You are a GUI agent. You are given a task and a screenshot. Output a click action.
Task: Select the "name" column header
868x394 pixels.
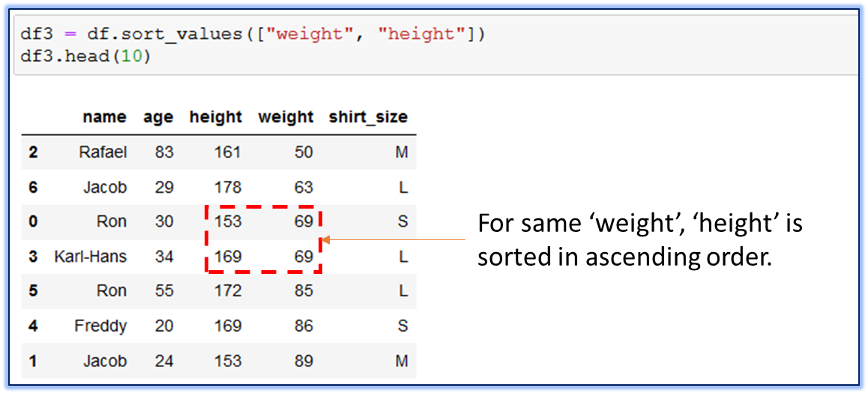tap(104, 117)
